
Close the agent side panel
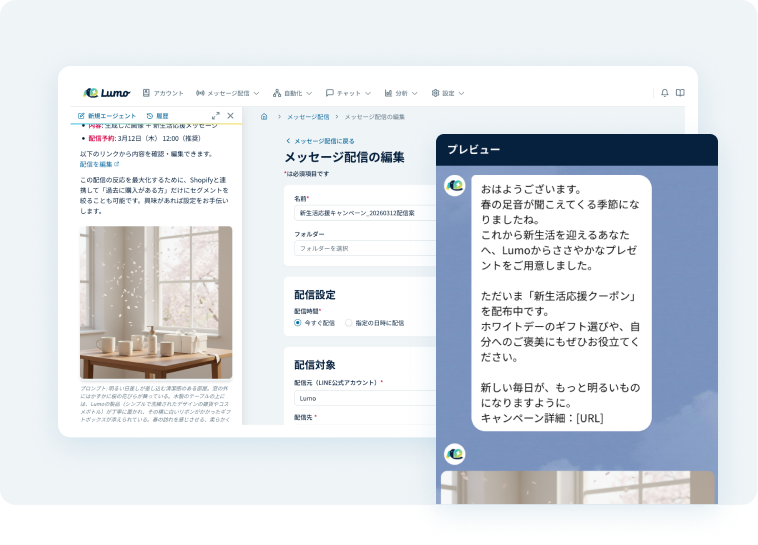(231, 116)
